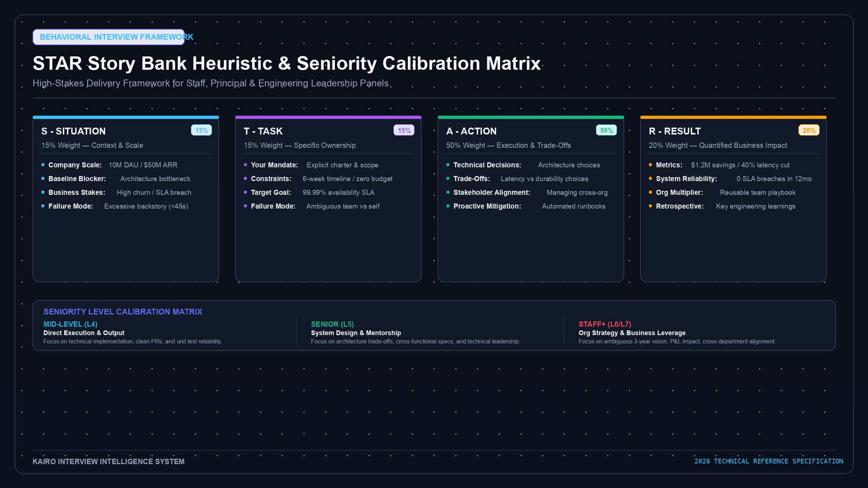Image resolution: width=868 pixels, height=488 pixels.
Task: Select 'Ambiguous team vs self' text
Action: pos(343,206)
